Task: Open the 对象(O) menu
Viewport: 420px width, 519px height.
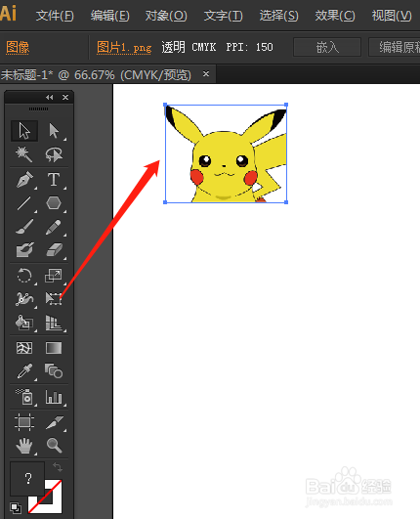Action: tap(166, 16)
